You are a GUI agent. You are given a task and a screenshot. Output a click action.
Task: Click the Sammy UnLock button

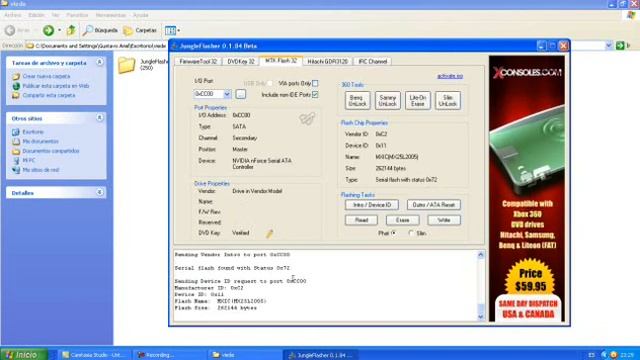tap(387, 100)
